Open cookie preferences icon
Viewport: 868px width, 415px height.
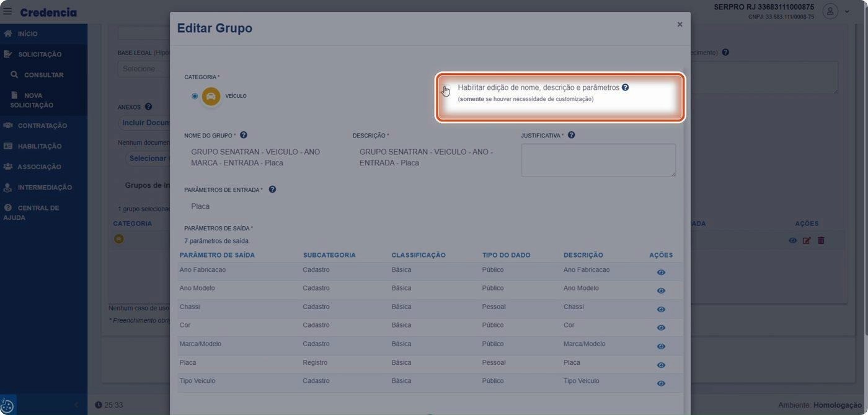coord(7,406)
